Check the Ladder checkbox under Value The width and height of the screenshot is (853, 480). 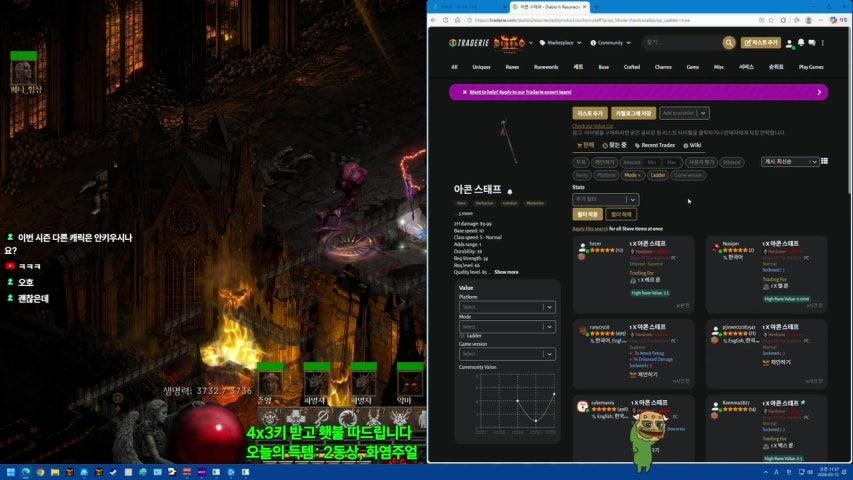pos(462,336)
